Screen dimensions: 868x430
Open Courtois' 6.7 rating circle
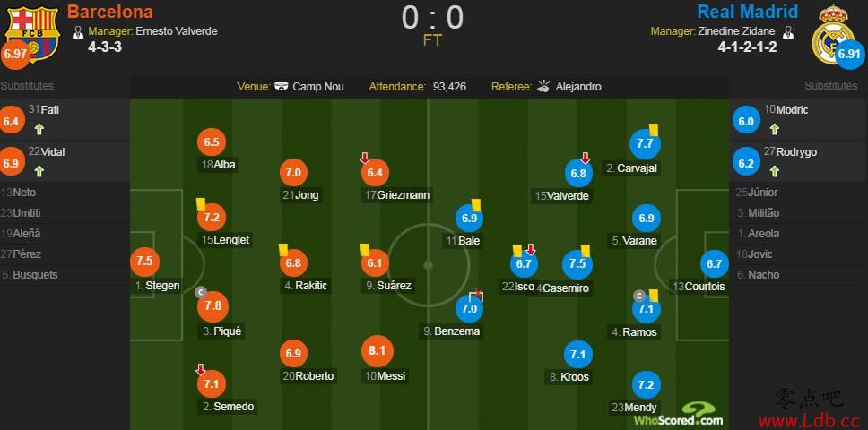tap(714, 264)
